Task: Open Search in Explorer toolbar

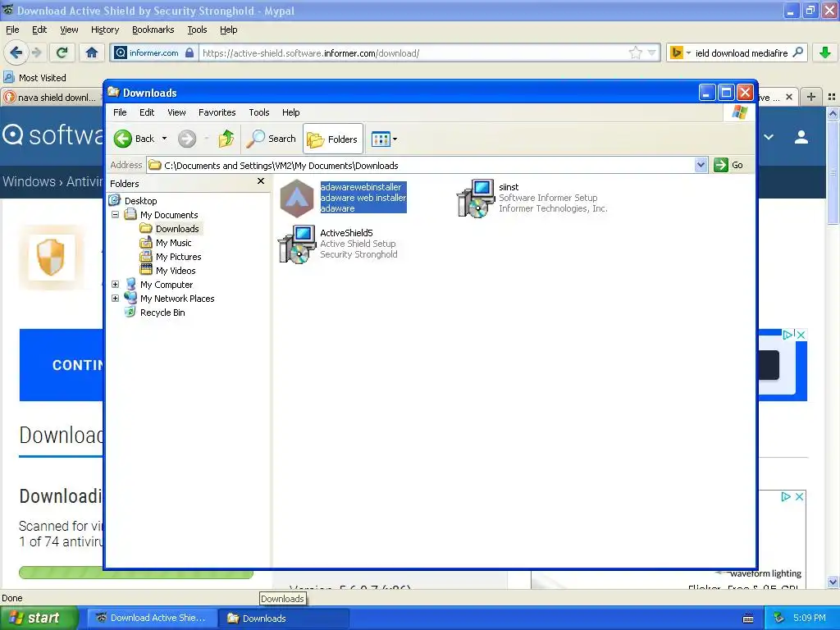Action: coord(271,139)
